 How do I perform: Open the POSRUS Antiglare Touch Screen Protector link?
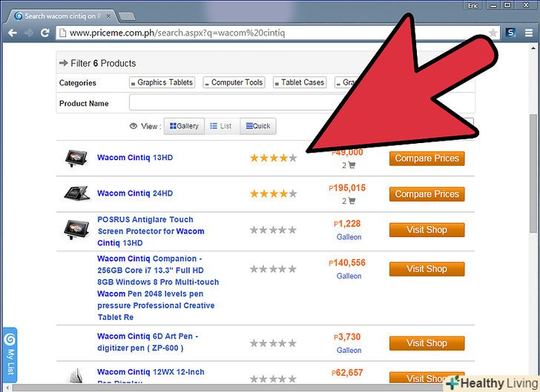151,231
